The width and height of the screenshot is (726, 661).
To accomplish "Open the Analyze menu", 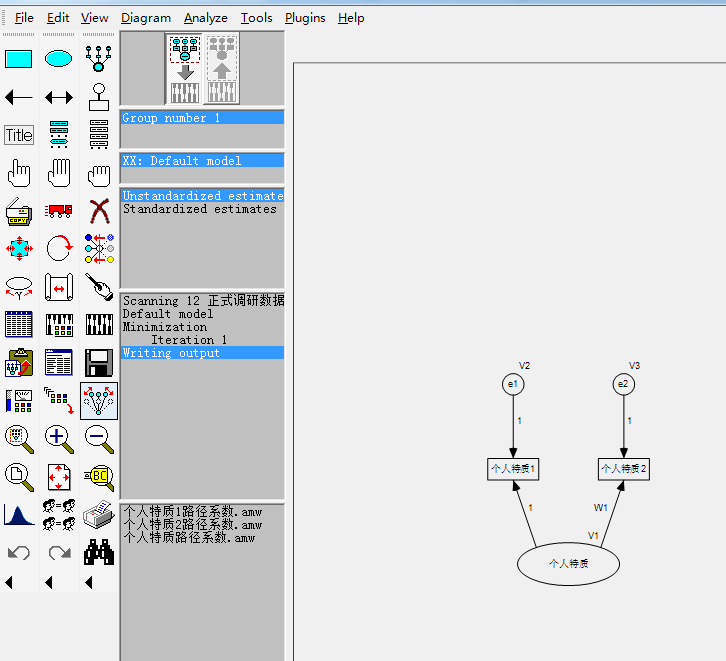I will tap(206, 18).
